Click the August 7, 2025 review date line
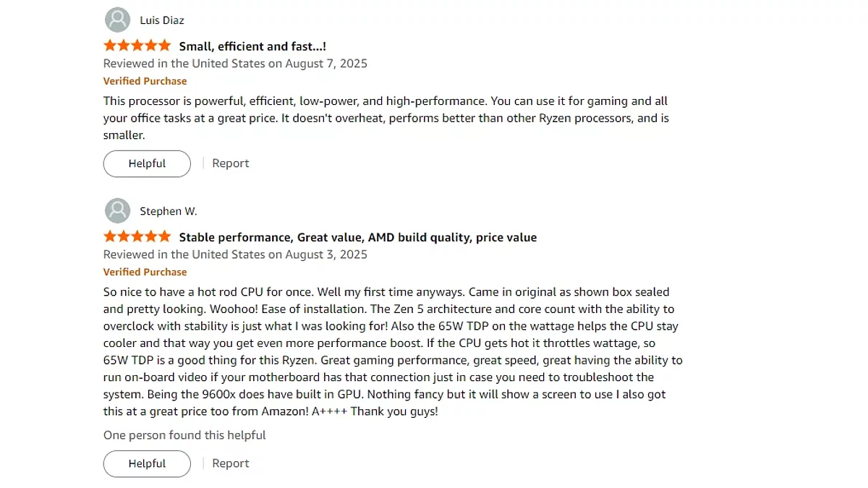This screenshot has width=868, height=488. 235,64
